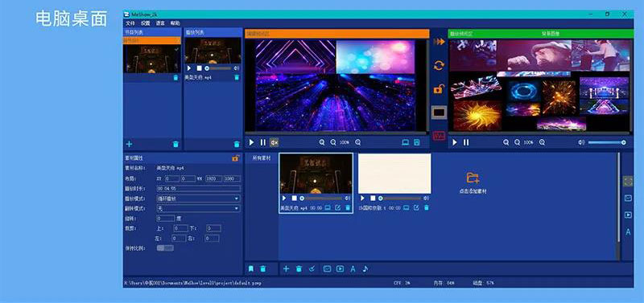Open the 设置 menu
Viewport: 644px width, 303px height.
146,23
